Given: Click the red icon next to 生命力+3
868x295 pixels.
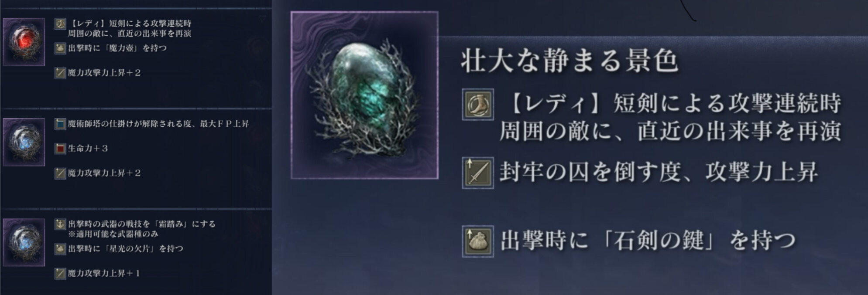Looking at the screenshot, I should (60, 149).
